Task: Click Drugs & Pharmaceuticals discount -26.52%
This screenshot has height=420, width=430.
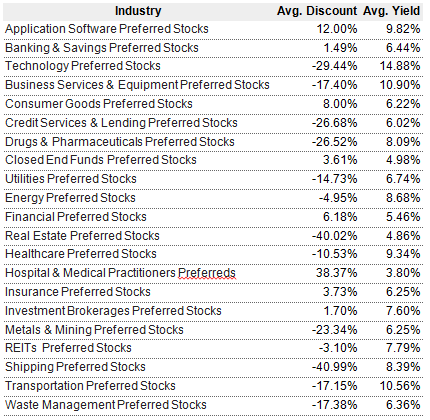Action: click(334, 142)
